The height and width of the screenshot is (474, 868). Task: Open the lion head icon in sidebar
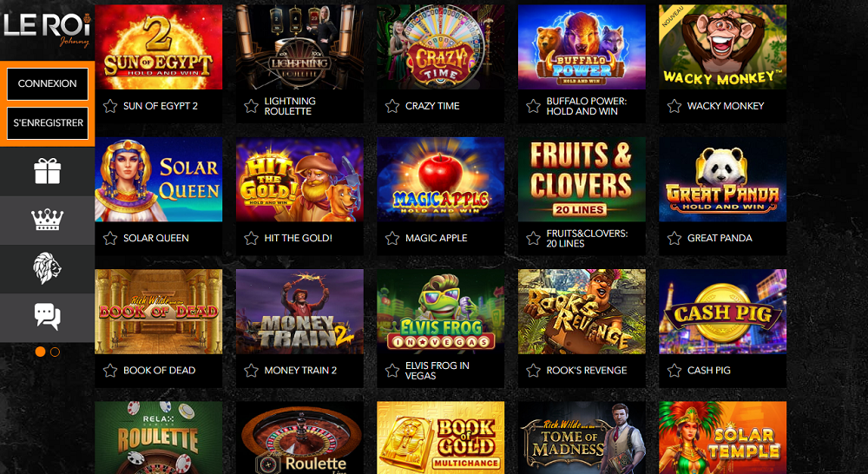[47, 268]
